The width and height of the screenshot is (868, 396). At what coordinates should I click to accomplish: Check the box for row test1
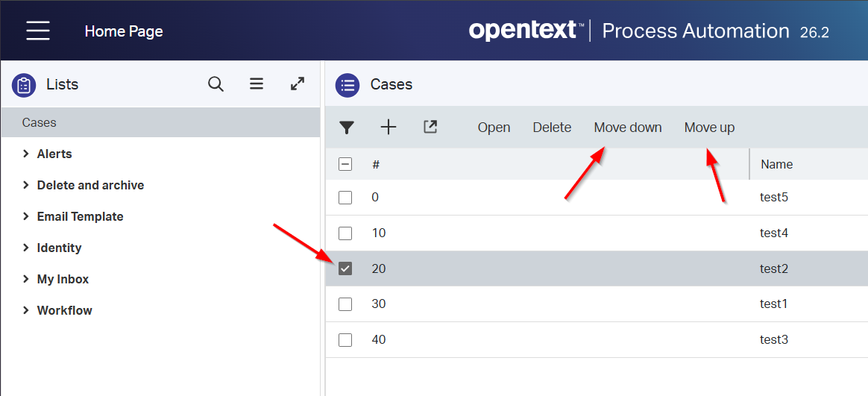(x=345, y=304)
